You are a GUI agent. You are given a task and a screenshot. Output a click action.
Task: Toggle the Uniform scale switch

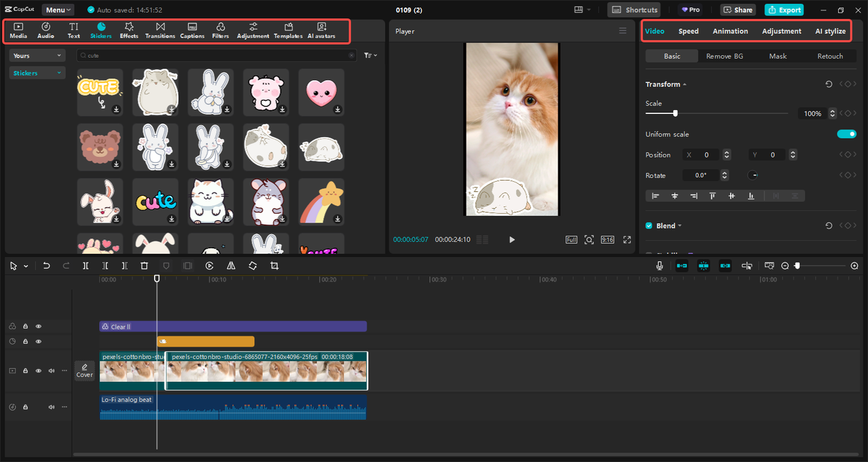click(847, 134)
